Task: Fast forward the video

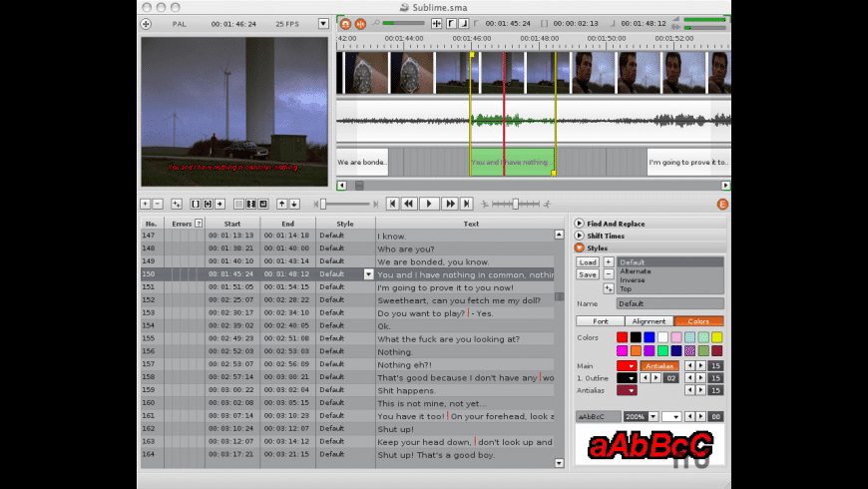Action: (450, 204)
